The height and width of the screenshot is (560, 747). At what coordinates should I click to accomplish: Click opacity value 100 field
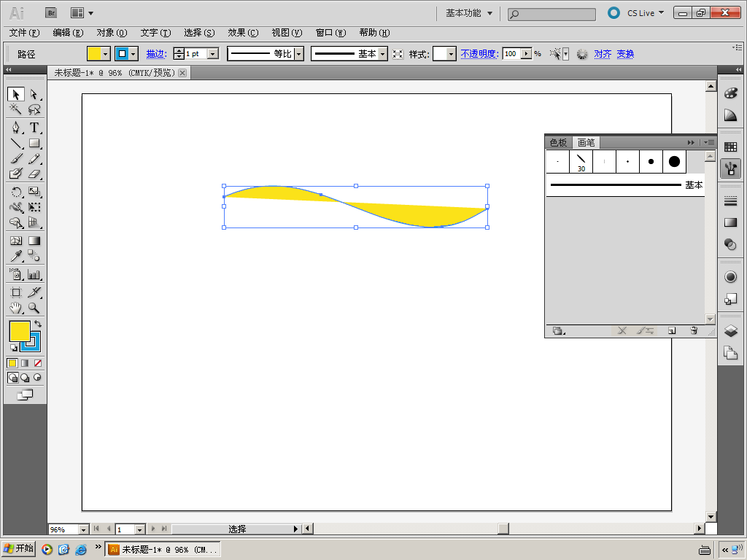(512, 54)
